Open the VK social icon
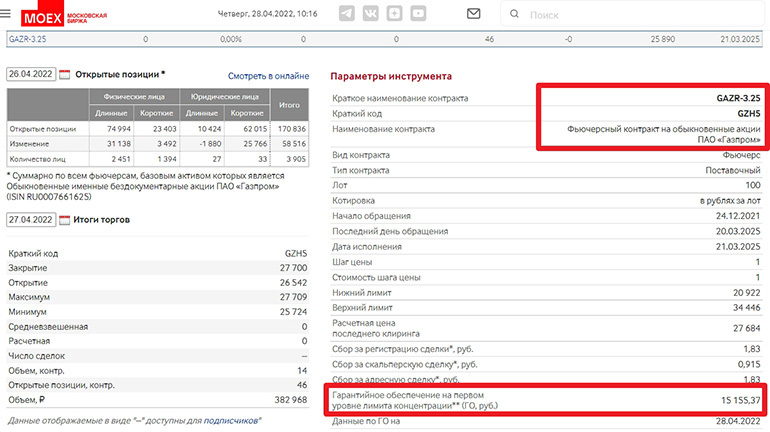770x432 pixels. click(x=371, y=13)
